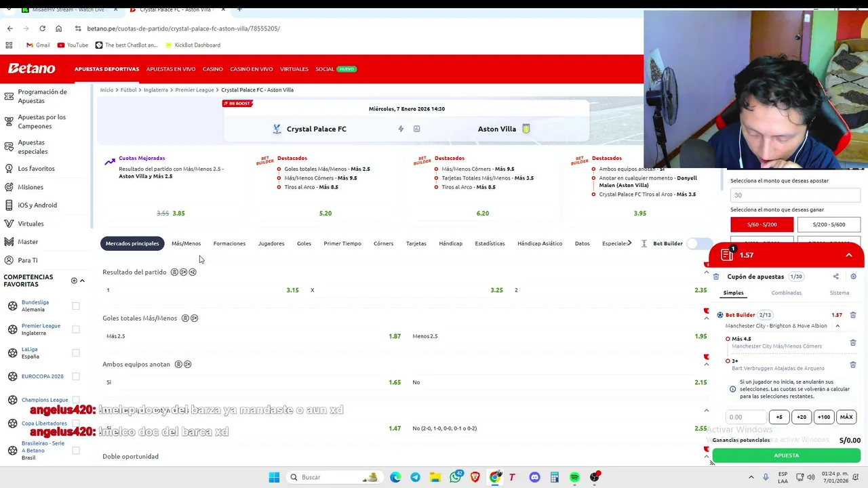868x488 pixels.
Task: Open the Windows Start menu
Action: [274, 477]
